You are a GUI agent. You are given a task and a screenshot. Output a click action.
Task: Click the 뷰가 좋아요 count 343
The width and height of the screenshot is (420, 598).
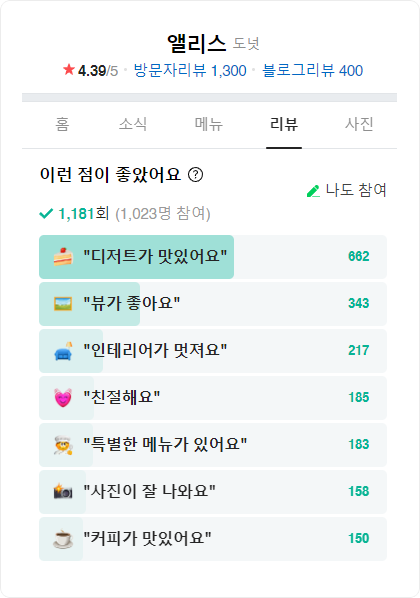359,304
